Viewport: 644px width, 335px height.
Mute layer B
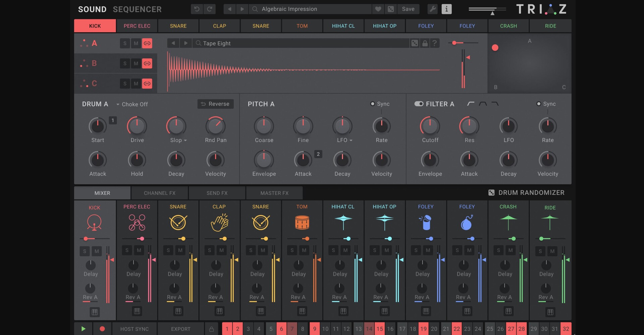(x=136, y=63)
